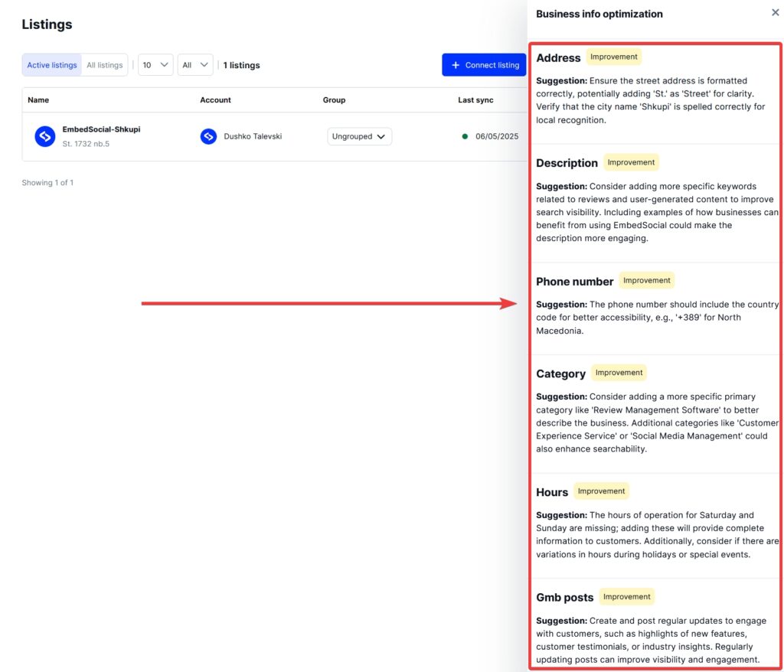This screenshot has height=672, width=784.
Task: Click the Improvement badge next to Category
Action: (619, 373)
